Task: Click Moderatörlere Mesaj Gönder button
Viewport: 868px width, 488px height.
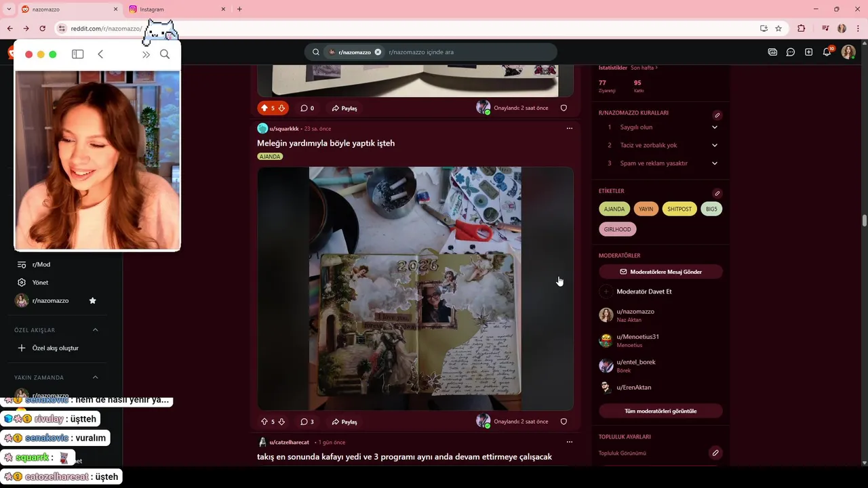Action: pyautogui.click(x=660, y=272)
